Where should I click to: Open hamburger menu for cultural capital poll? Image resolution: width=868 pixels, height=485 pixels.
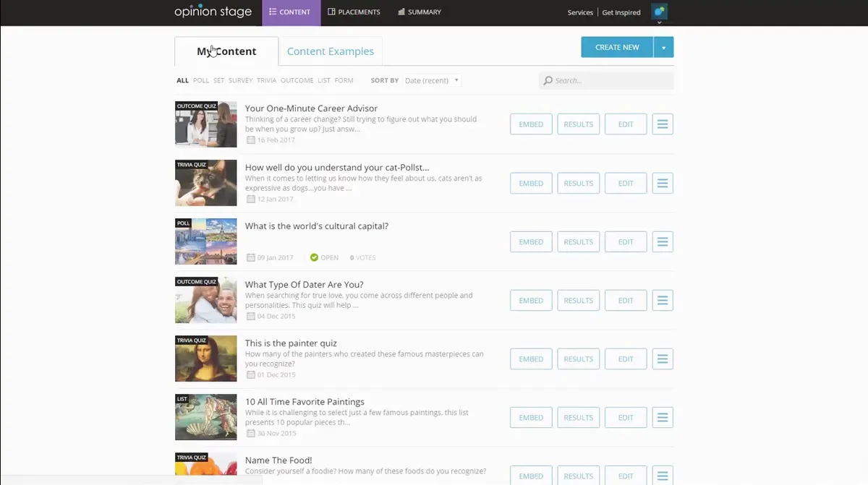pyautogui.click(x=663, y=241)
